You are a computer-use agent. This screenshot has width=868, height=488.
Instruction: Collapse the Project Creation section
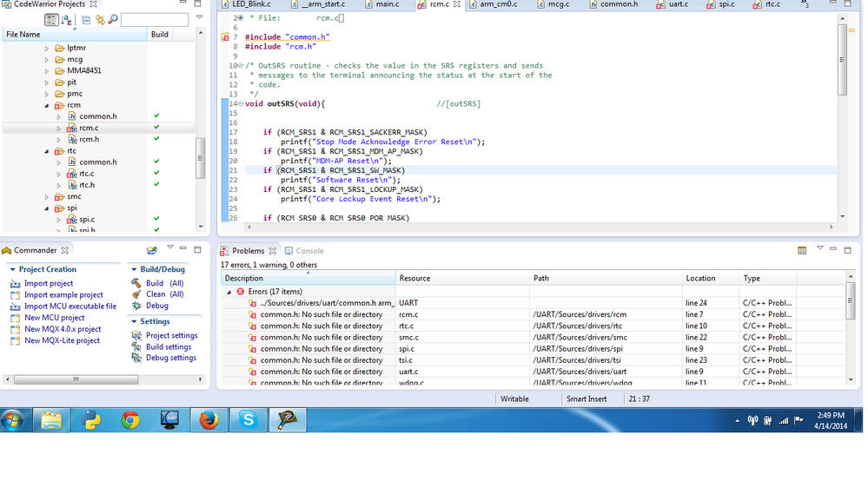coord(12,269)
